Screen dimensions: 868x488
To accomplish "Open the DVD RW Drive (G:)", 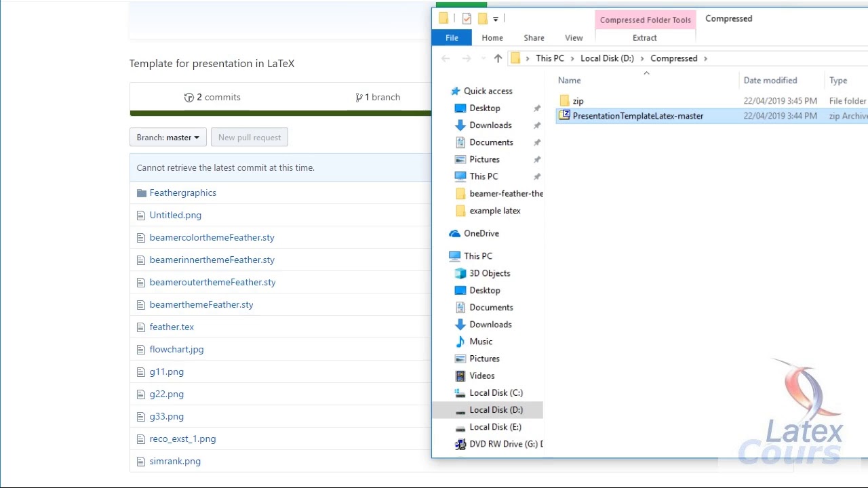I will coord(505,444).
